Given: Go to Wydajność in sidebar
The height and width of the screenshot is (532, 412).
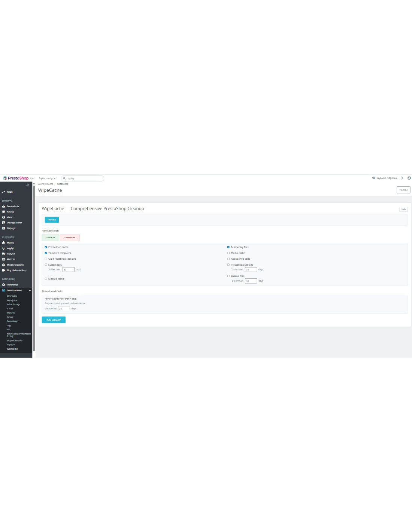Looking at the screenshot, I should click(12, 300).
